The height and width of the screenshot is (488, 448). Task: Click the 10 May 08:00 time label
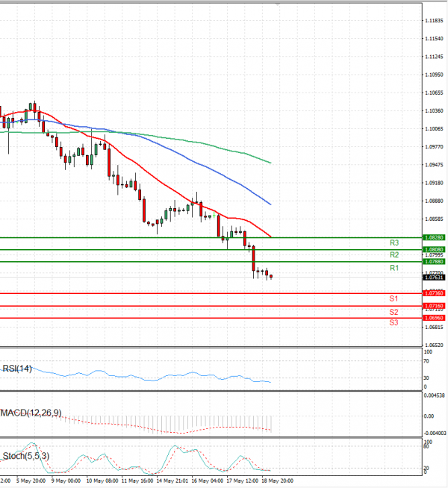(x=102, y=481)
